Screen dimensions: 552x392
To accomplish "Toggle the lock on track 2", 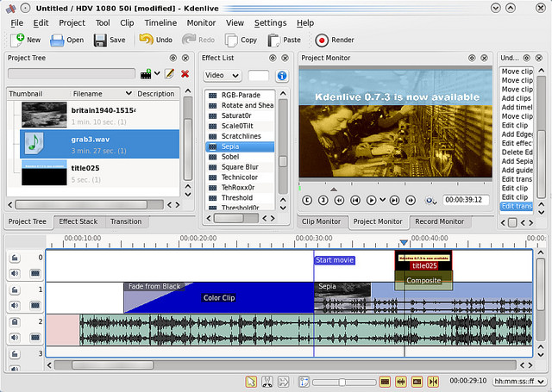I will (16, 321).
